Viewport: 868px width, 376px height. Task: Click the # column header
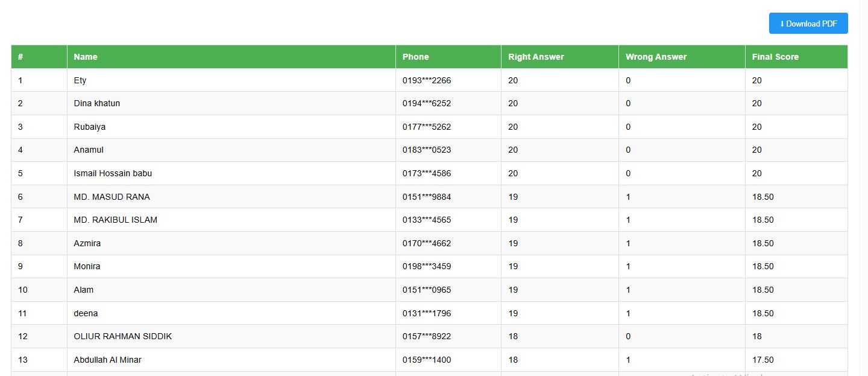pos(20,57)
